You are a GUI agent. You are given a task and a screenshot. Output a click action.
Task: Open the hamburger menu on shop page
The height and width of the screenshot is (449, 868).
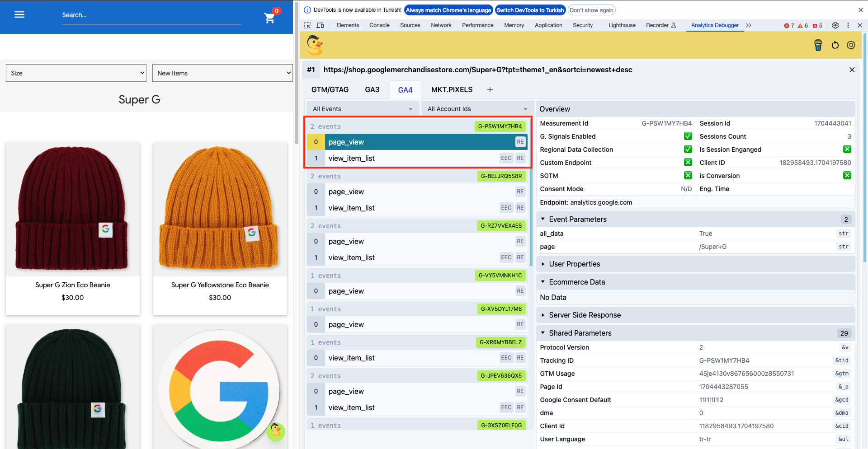[19, 14]
